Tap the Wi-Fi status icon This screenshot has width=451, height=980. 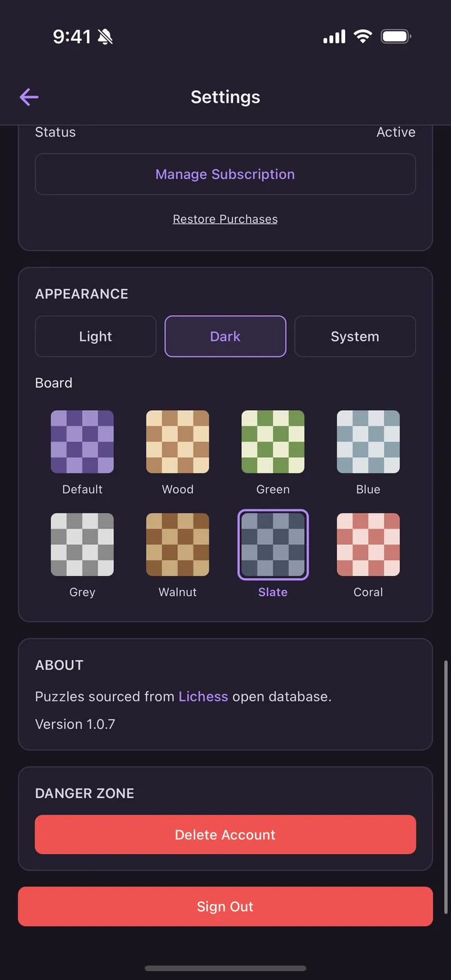point(363,36)
